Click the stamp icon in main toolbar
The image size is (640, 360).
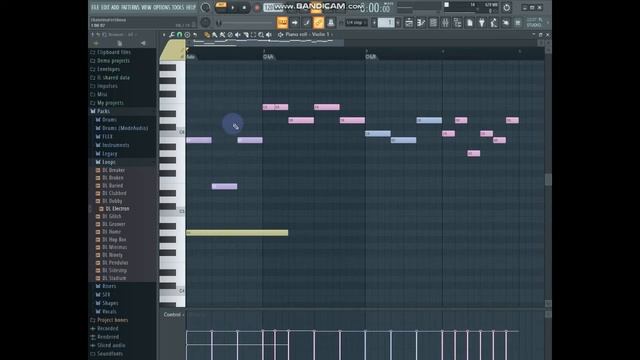click(331, 22)
